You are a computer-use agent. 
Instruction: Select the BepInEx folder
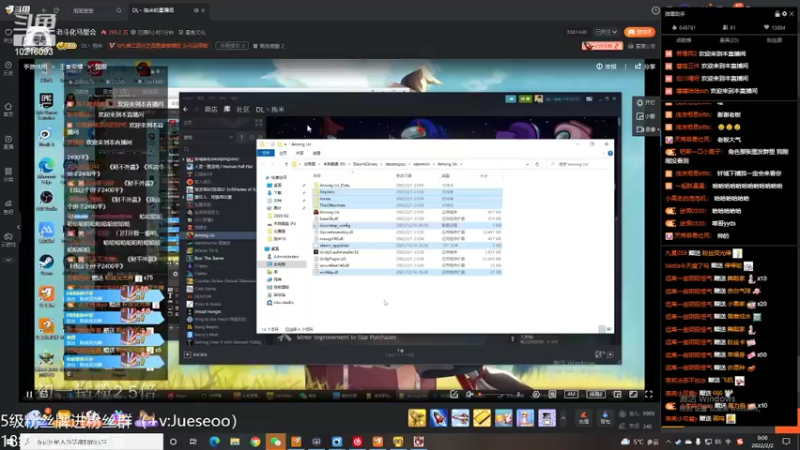point(408,192)
